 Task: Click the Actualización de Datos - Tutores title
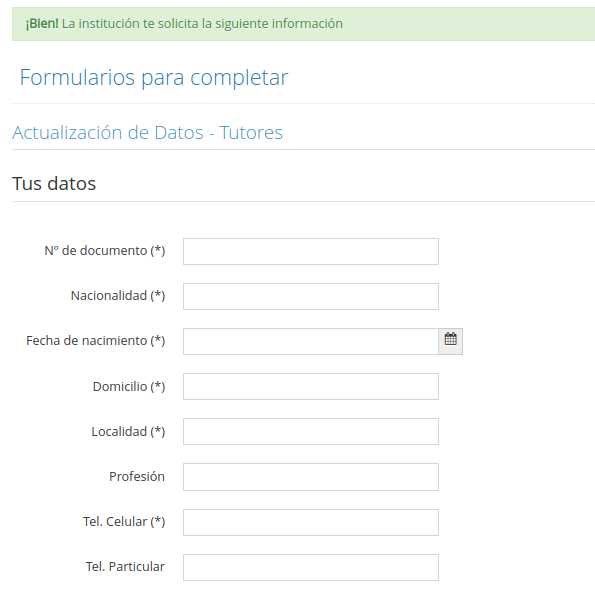[x=147, y=133]
